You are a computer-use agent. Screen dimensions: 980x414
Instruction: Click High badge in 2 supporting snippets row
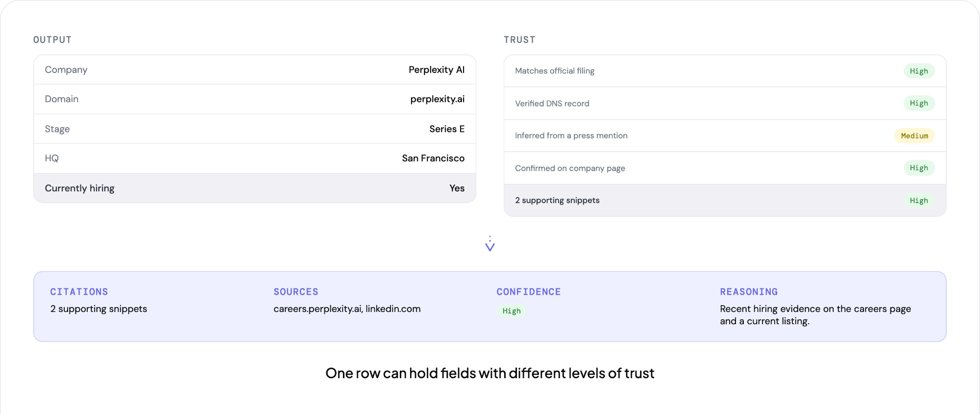pyautogui.click(x=919, y=200)
